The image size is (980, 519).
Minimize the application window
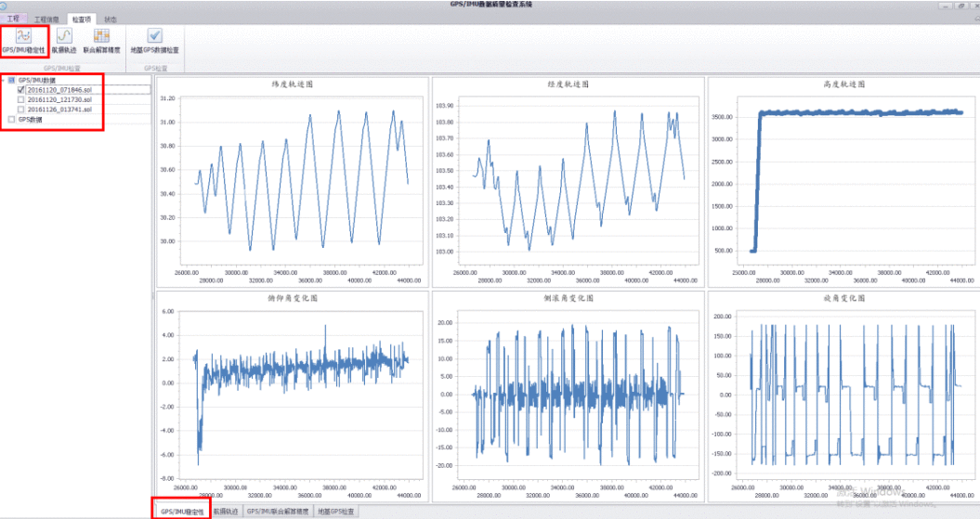[946, 6]
